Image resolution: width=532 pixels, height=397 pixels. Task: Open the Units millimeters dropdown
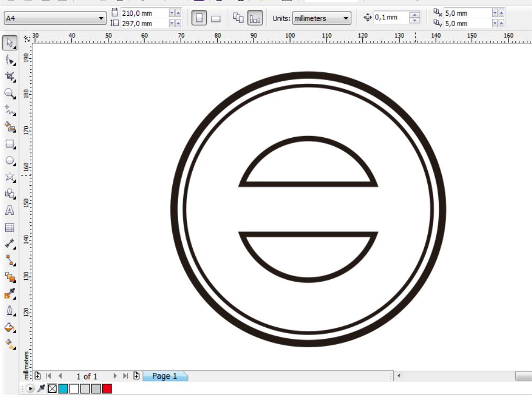pyautogui.click(x=322, y=18)
